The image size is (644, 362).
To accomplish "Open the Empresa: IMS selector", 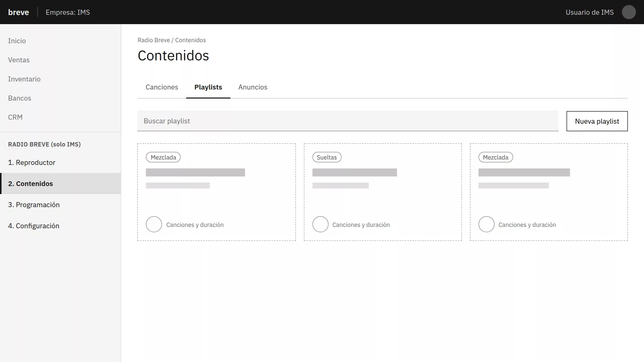I will pos(68,12).
